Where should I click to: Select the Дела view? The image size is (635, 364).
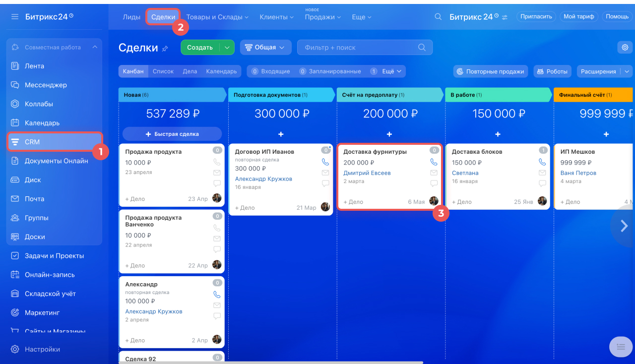190,71
